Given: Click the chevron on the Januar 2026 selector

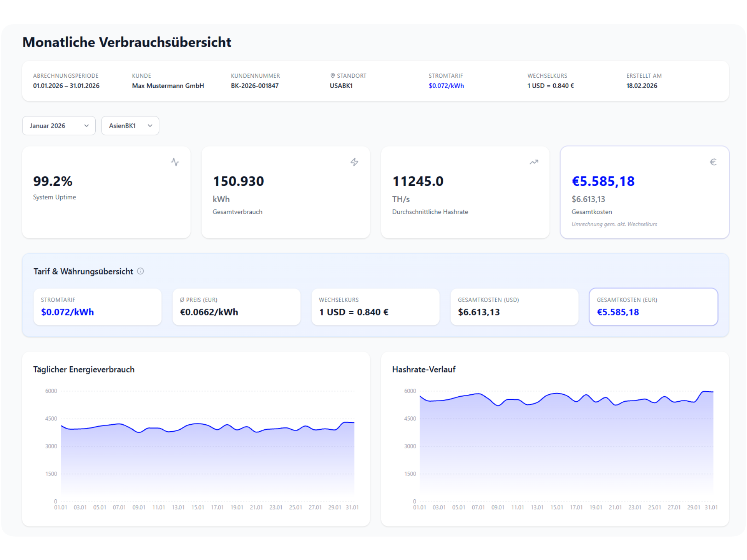Looking at the screenshot, I should 86,126.
